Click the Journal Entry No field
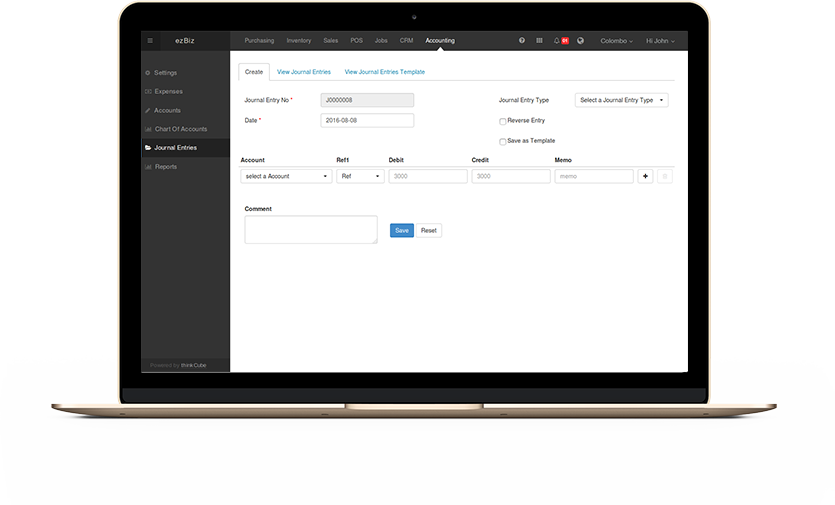The image size is (835, 505). [367, 100]
